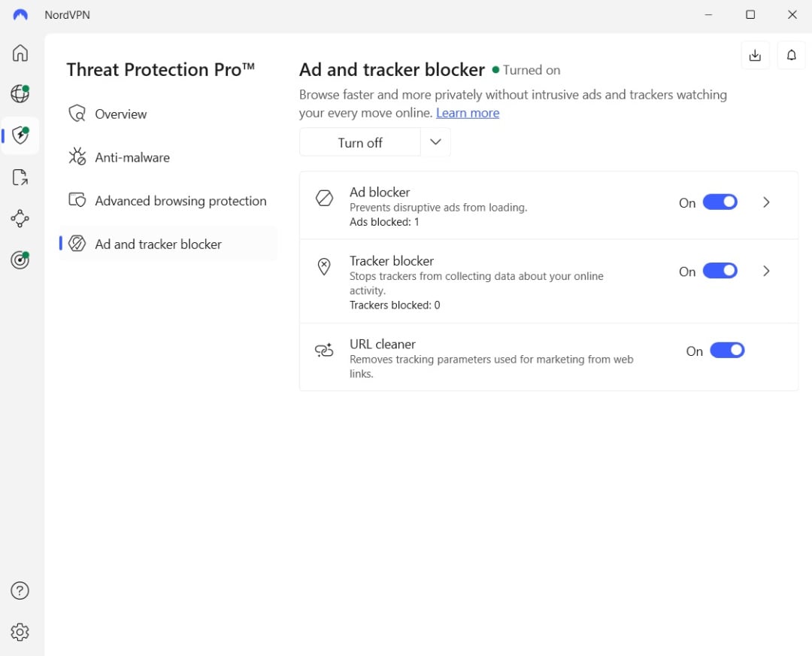Click the Anti-malware bug icon
This screenshot has width=812, height=656.
(77, 156)
